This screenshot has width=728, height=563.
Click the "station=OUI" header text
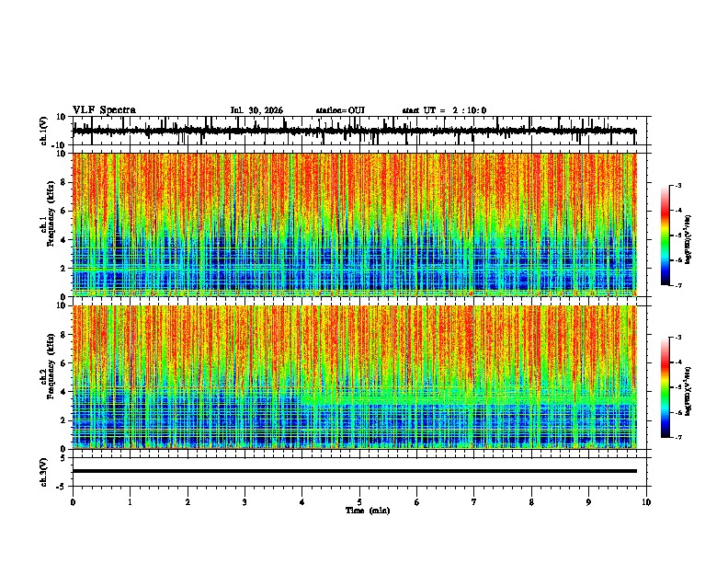[340, 110]
